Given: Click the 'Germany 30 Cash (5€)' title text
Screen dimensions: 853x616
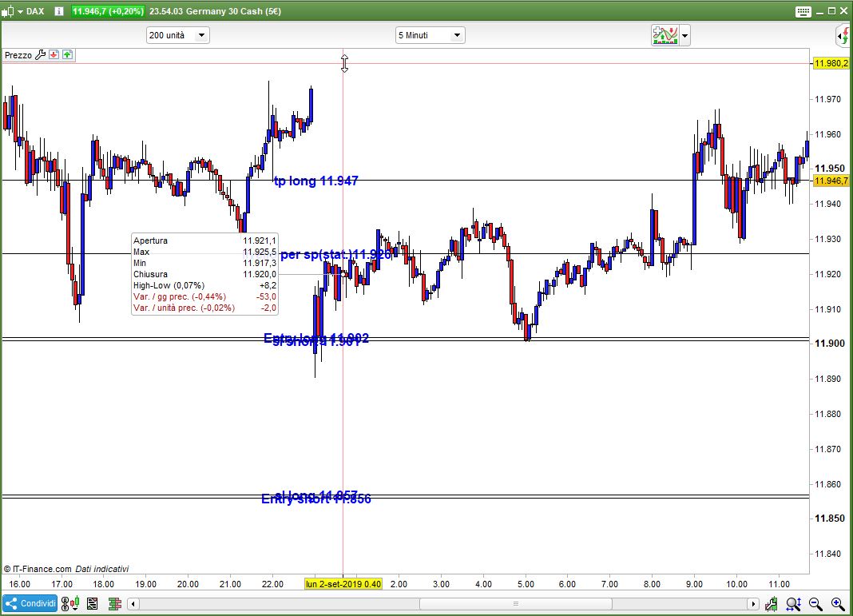Looking at the screenshot, I should click(x=233, y=11).
